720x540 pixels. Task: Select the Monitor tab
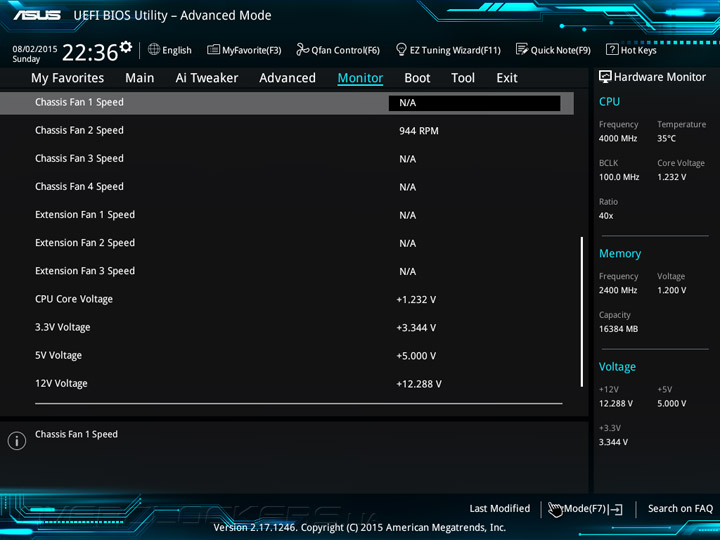(x=360, y=78)
